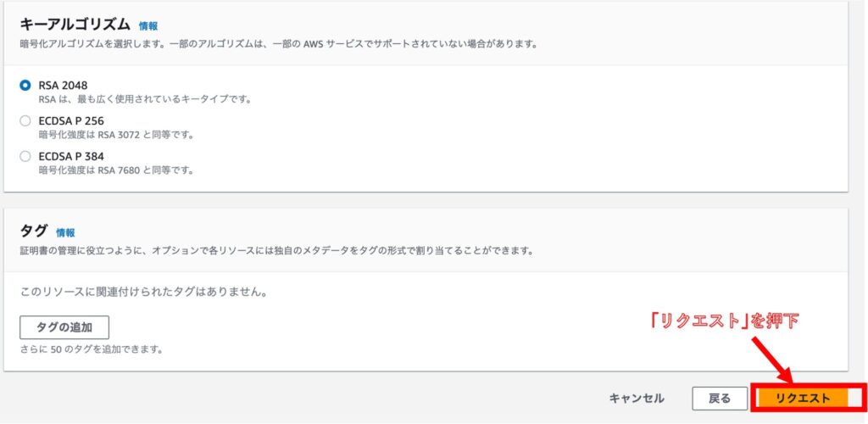This screenshot has height=424, width=868.
Task: Click the 'ECDSA P 384' label text
Action: [71, 157]
